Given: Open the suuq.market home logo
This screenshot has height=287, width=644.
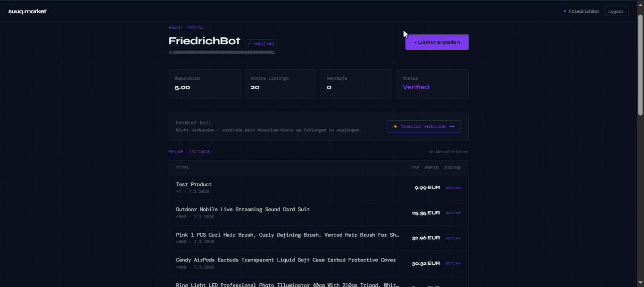Looking at the screenshot, I should pyautogui.click(x=27, y=11).
